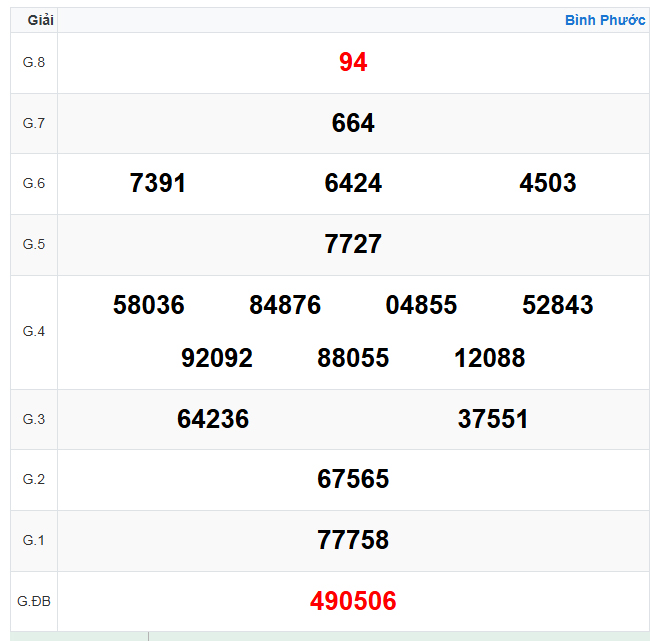Select the red G.8 prize number 94

(x=353, y=62)
